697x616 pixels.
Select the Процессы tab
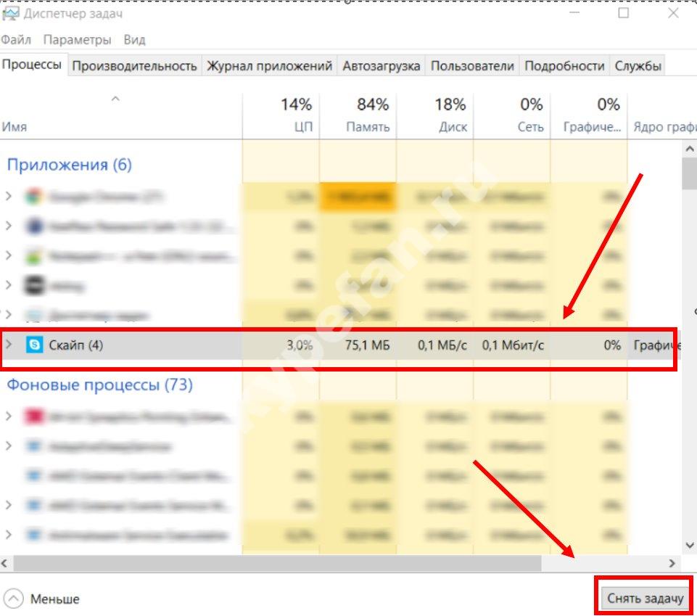(x=32, y=65)
